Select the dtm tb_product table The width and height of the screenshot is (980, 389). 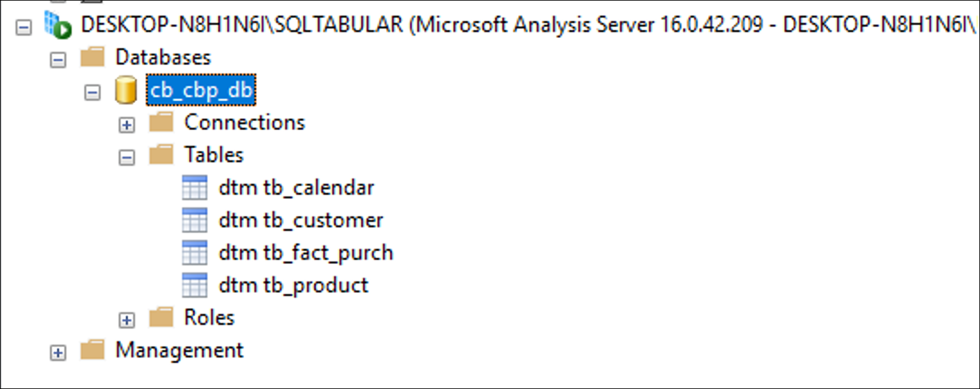(293, 285)
